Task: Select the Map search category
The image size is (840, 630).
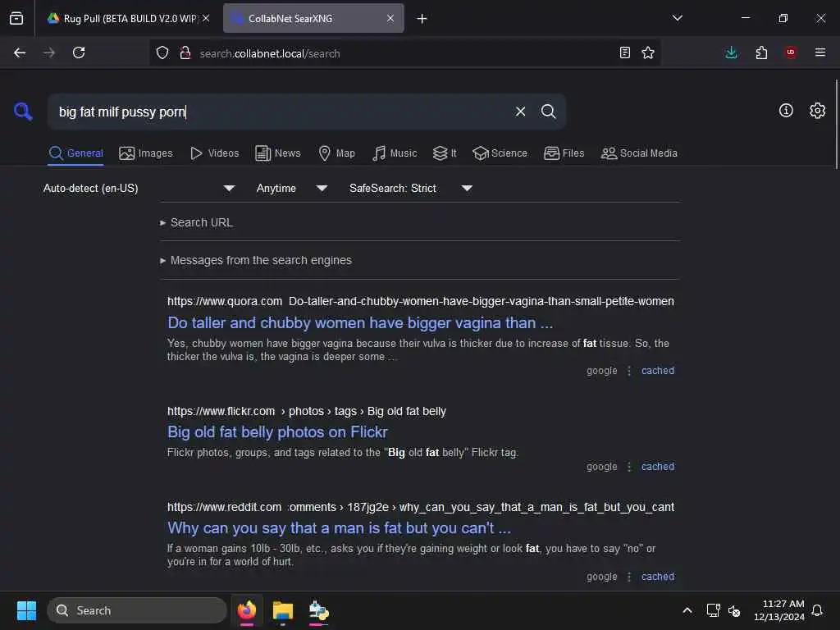Action: click(x=337, y=153)
